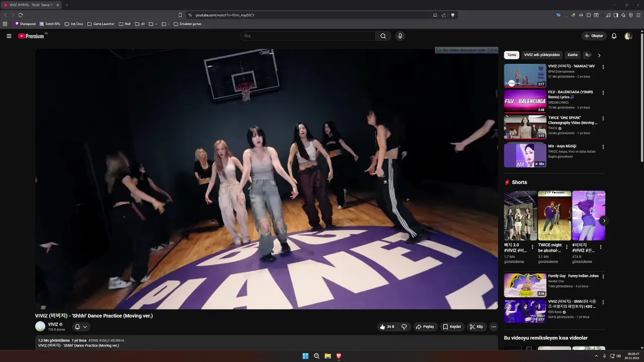This screenshot has width=644, height=362.
Task: Open Brave browser taskbar icon
Action: point(339,356)
